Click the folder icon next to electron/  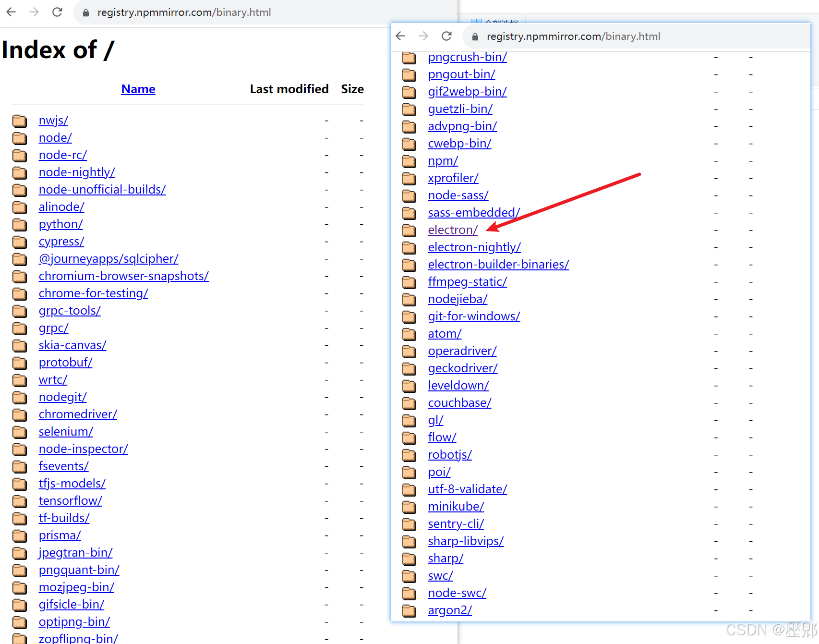[x=409, y=230]
